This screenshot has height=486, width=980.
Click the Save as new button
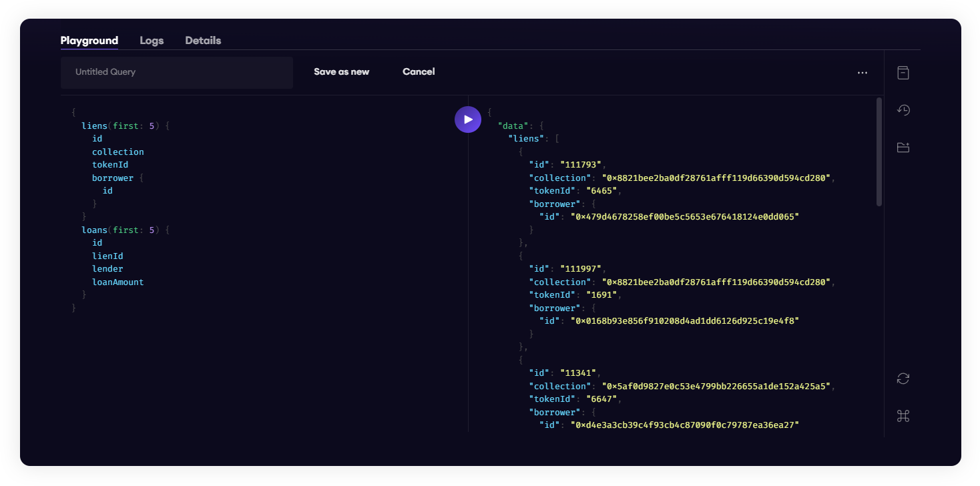341,71
